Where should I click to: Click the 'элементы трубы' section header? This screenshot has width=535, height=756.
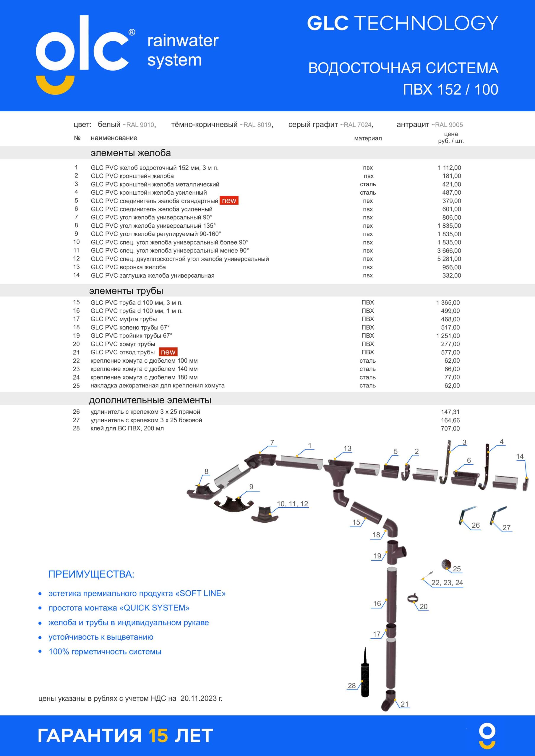click(126, 291)
